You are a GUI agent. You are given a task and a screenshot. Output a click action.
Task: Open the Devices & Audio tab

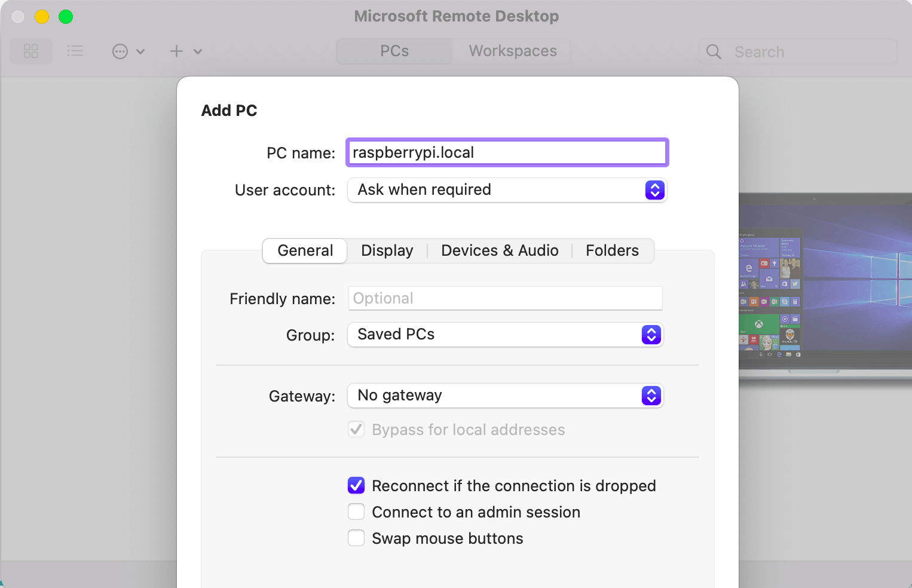[x=500, y=250]
